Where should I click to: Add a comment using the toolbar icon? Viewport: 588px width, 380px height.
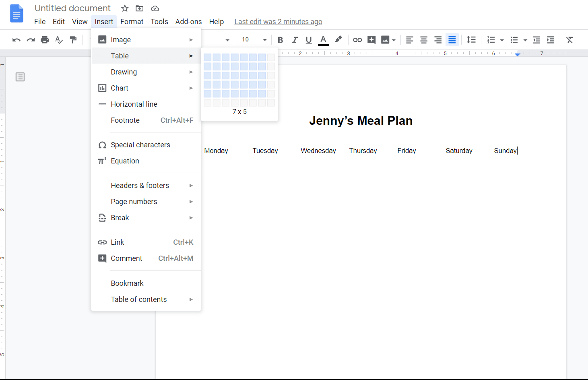[371, 39]
